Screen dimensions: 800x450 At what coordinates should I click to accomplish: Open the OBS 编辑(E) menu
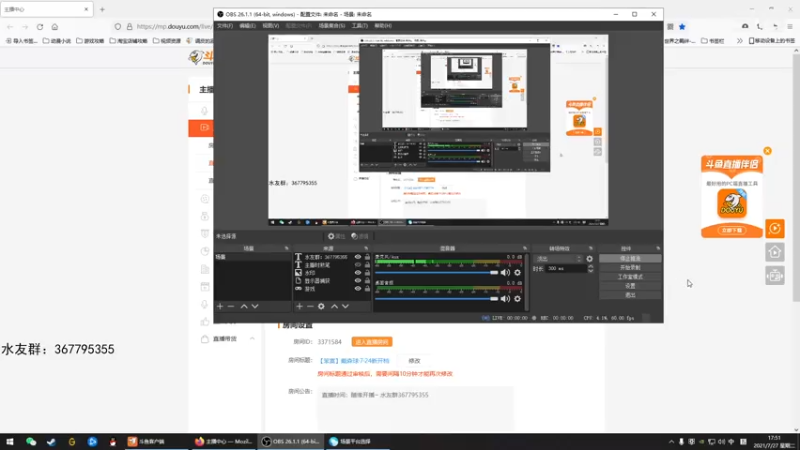pos(247,26)
